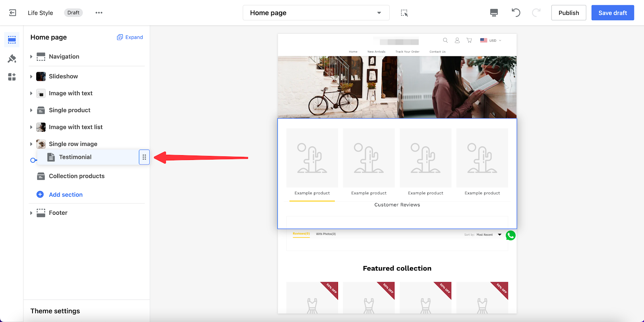
Task: Redo the last undone change
Action: pyautogui.click(x=536, y=13)
